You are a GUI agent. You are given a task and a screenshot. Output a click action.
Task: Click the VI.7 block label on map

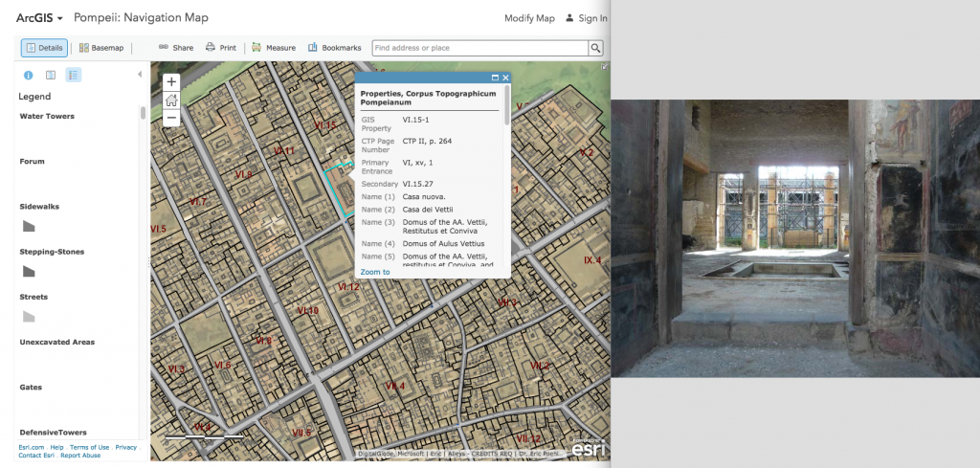pyautogui.click(x=197, y=201)
